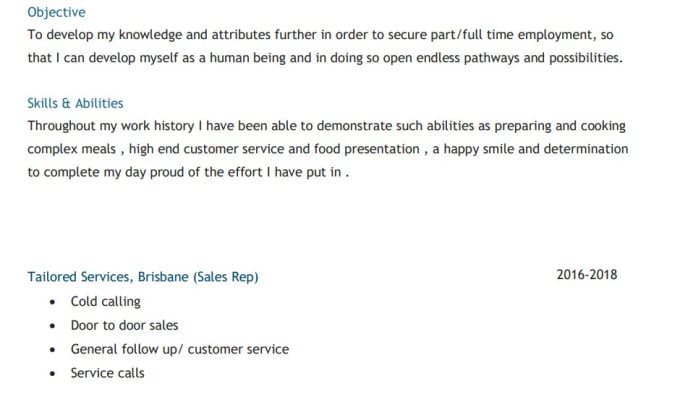
Task: Click the bullet dot before Cold calling
Action: tap(52, 302)
